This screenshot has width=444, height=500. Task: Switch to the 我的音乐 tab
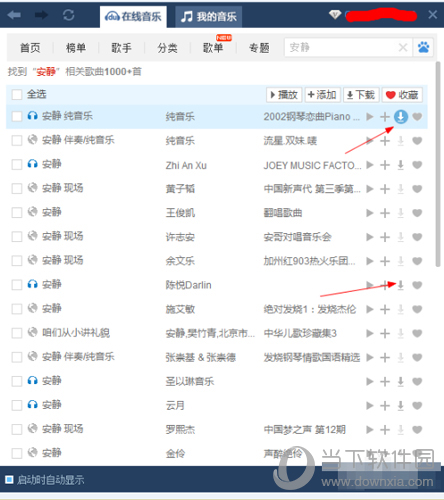(x=209, y=17)
